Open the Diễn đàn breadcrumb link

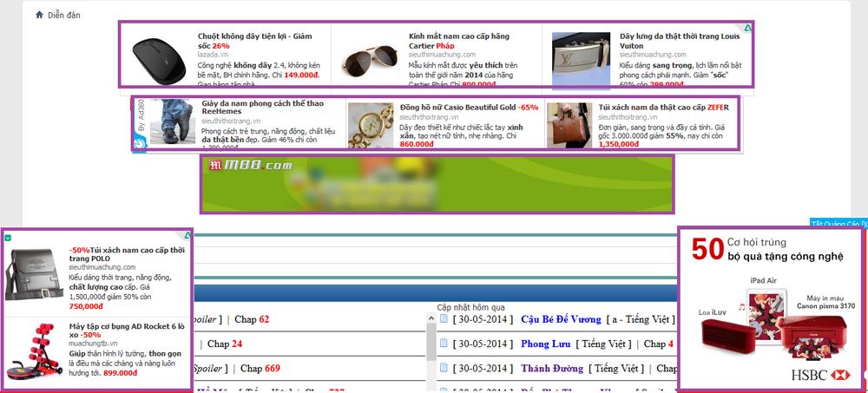[x=64, y=15]
